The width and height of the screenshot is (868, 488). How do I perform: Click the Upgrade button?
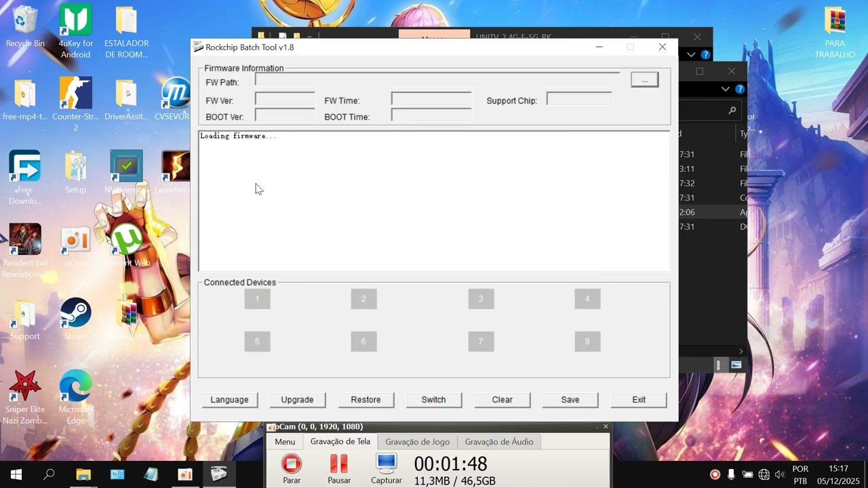coord(297,400)
